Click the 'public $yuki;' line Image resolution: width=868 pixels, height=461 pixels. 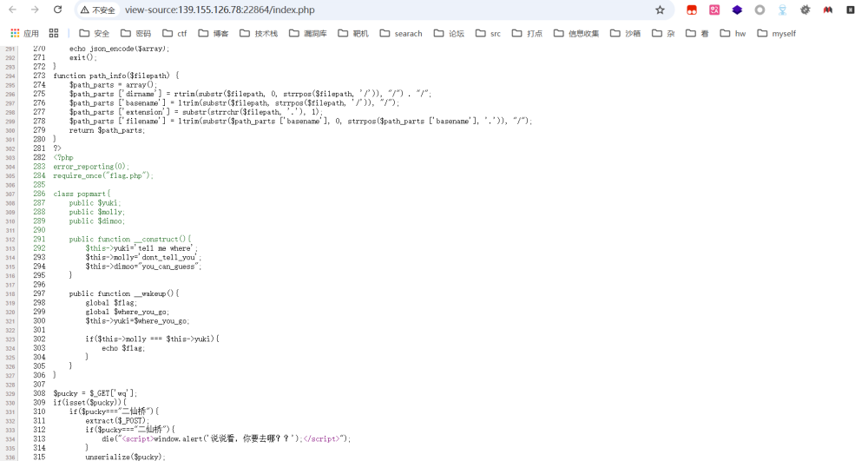[x=95, y=203]
